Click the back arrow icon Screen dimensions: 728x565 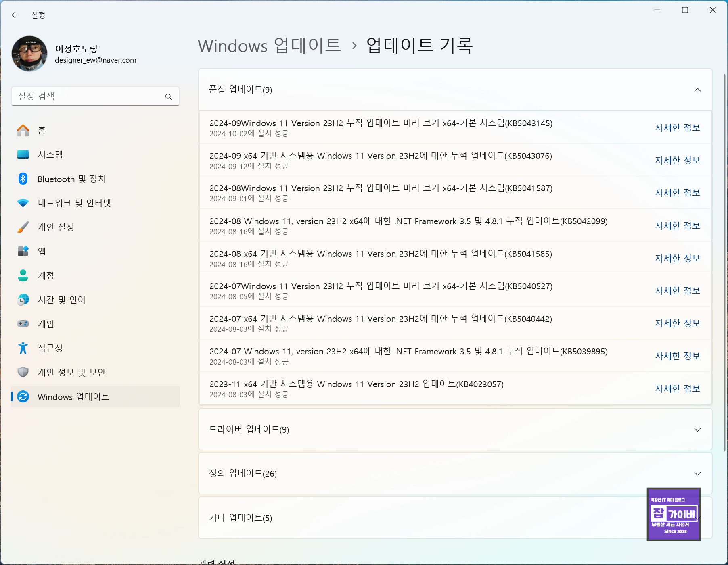(x=15, y=15)
